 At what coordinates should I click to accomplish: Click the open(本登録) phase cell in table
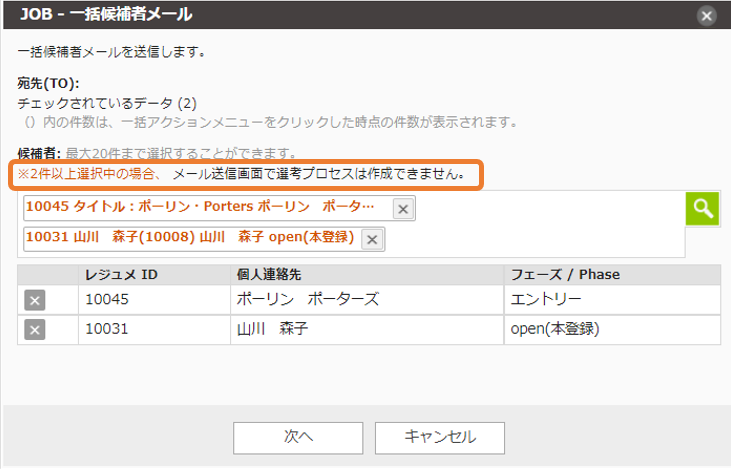pos(612,330)
